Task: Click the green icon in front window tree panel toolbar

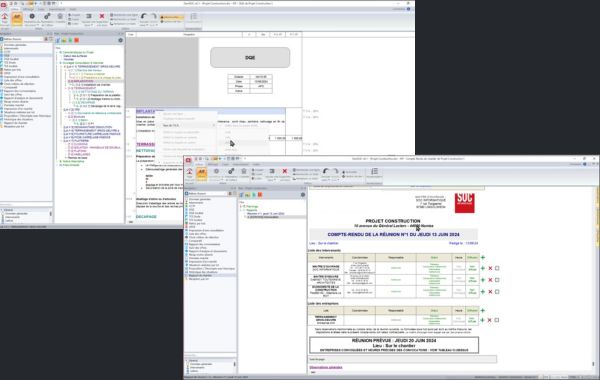Action: [254, 195]
